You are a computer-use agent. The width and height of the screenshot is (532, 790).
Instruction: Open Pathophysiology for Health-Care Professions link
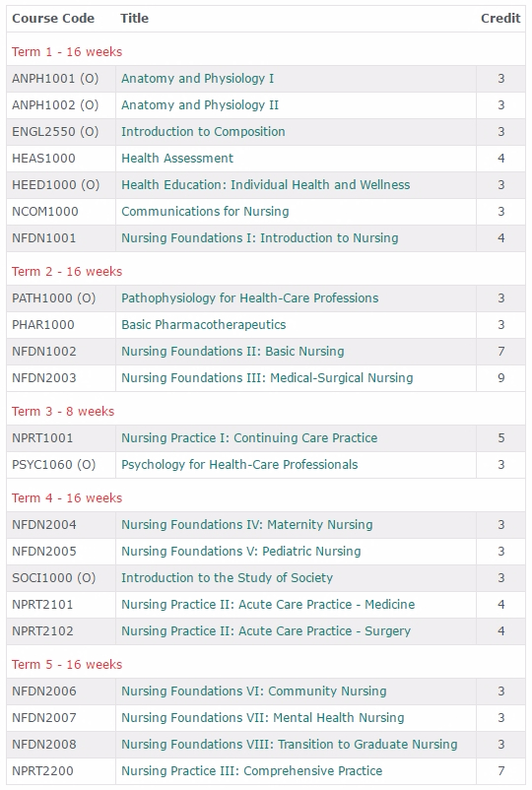coord(250,298)
